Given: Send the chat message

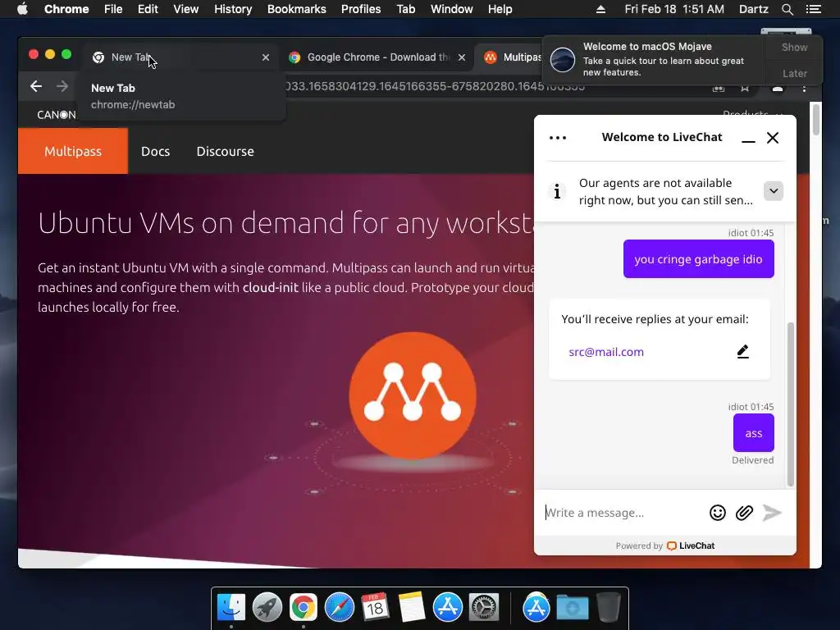Looking at the screenshot, I should (772, 513).
